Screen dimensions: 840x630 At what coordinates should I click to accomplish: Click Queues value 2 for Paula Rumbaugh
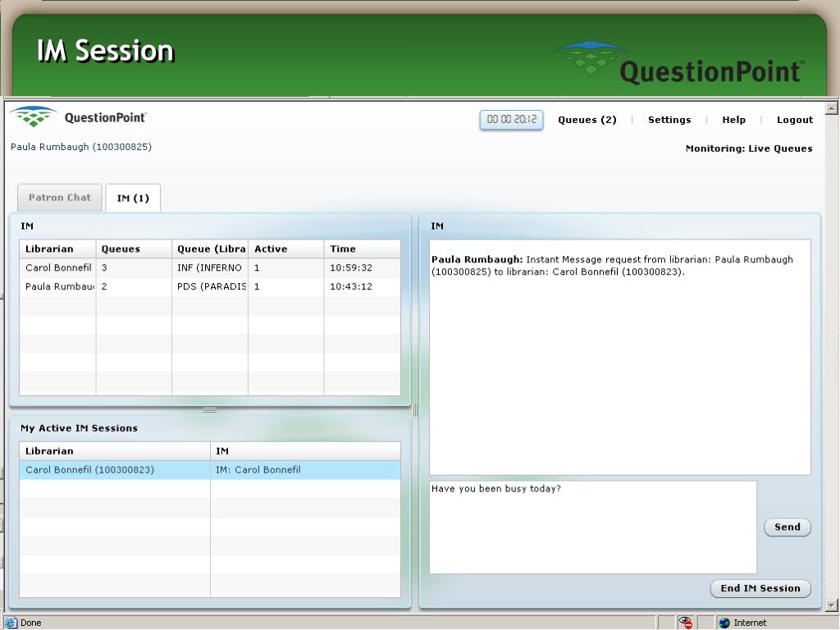coord(104,286)
